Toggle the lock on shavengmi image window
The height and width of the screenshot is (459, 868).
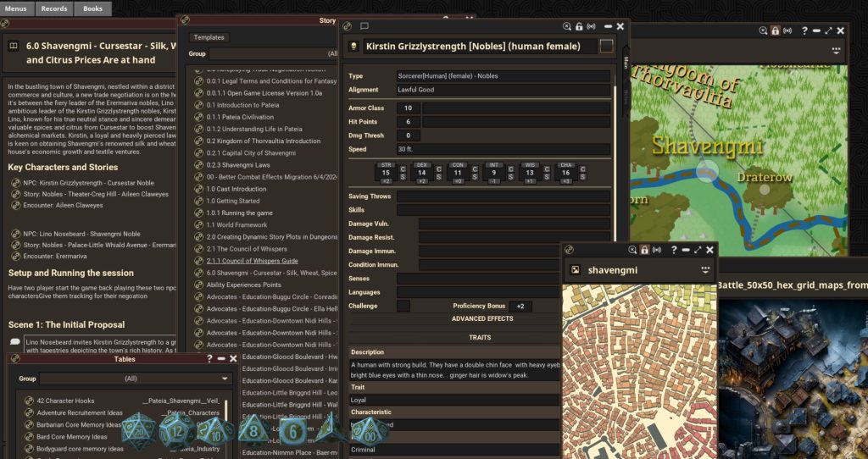pyautogui.click(x=644, y=250)
